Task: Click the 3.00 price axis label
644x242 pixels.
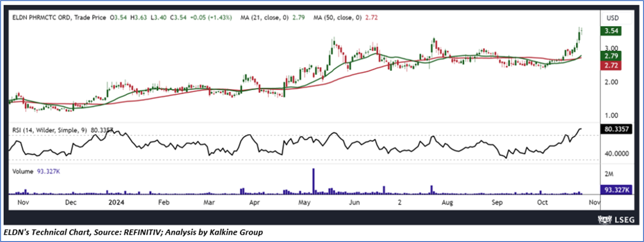Action: [610, 48]
